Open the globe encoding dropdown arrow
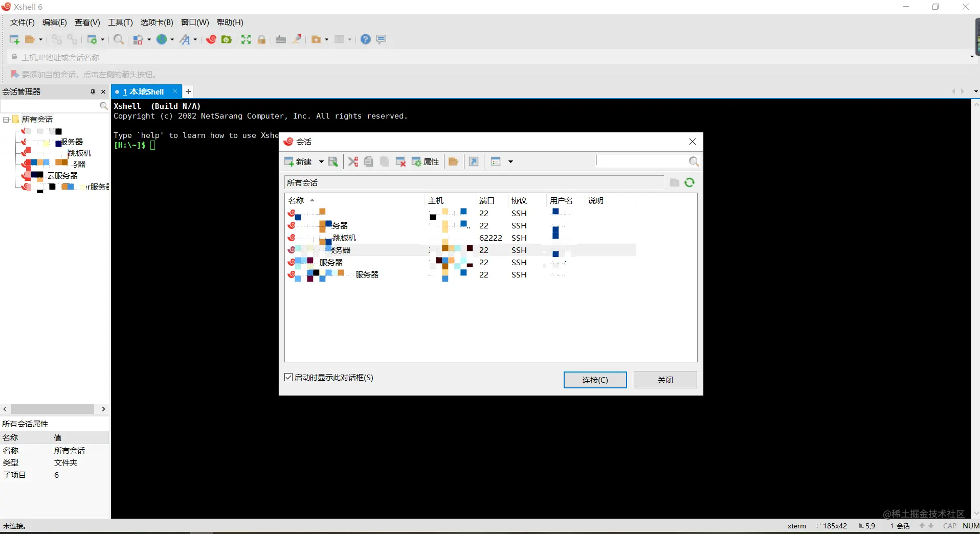 [x=172, y=39]
